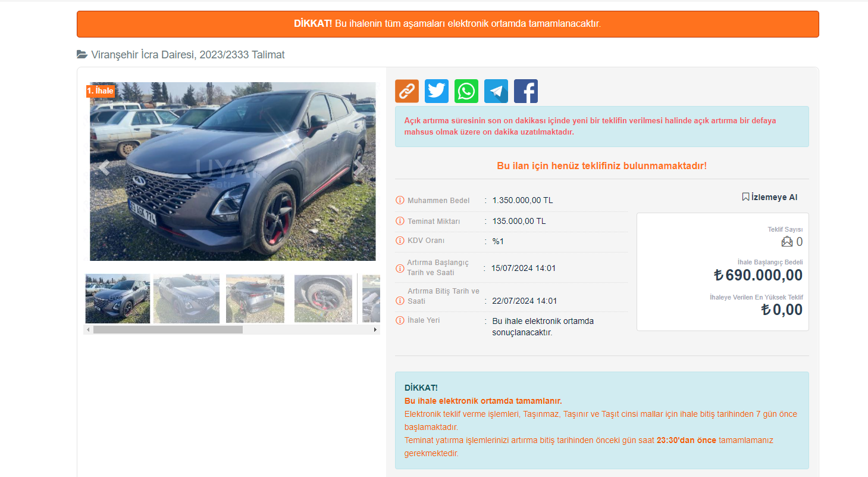Open the second thumbnail photo of the car
Screen dimensions: 868x477
(x=186, y=298)
